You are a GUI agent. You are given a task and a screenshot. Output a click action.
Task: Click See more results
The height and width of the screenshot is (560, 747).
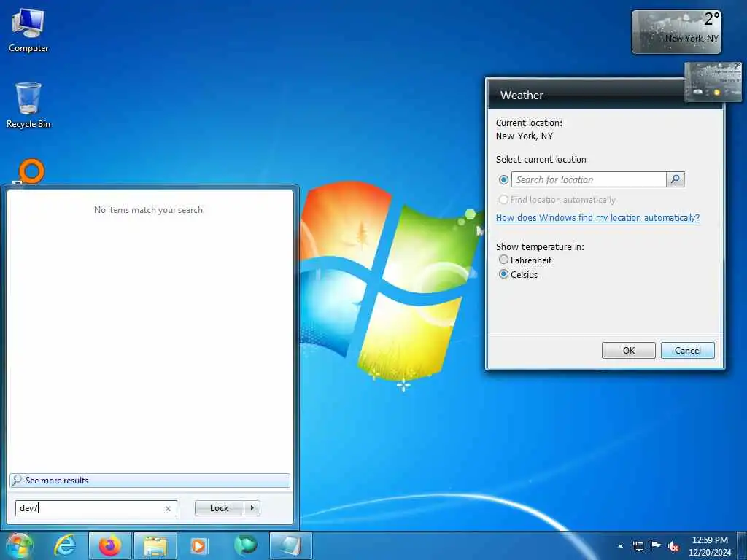pos(150,481)
